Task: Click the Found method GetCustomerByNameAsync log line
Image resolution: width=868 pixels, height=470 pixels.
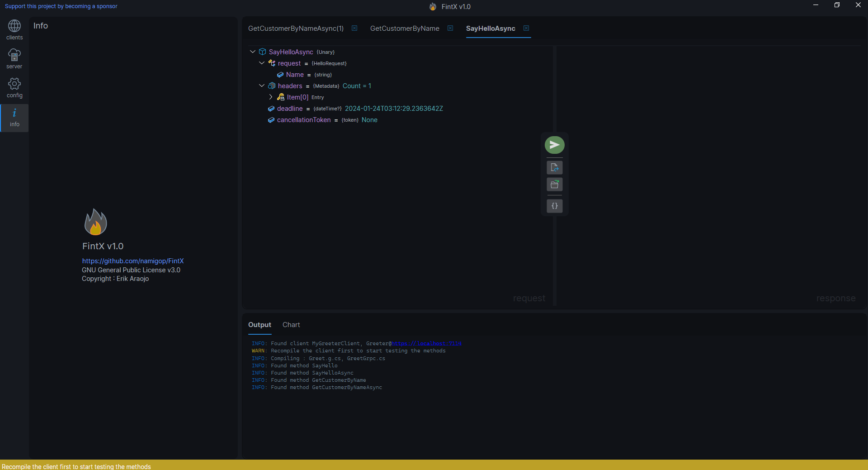Action: coord(316,387)
